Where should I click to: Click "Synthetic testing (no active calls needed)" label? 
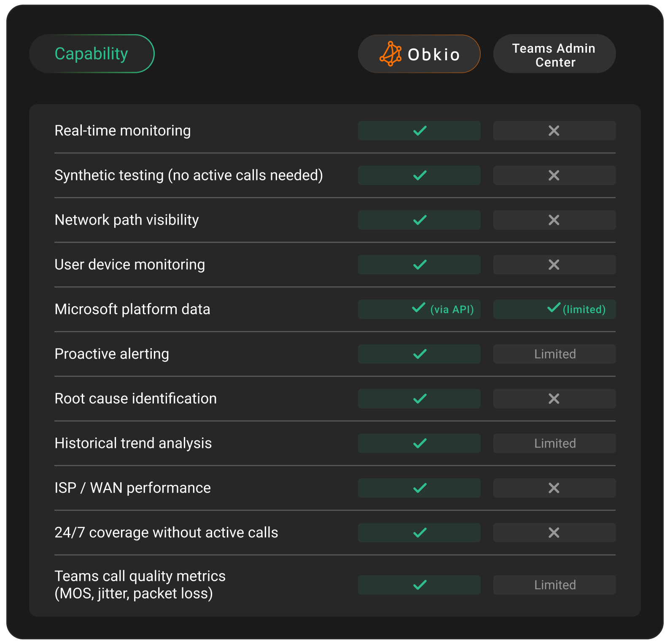click(x=189, y=175)
